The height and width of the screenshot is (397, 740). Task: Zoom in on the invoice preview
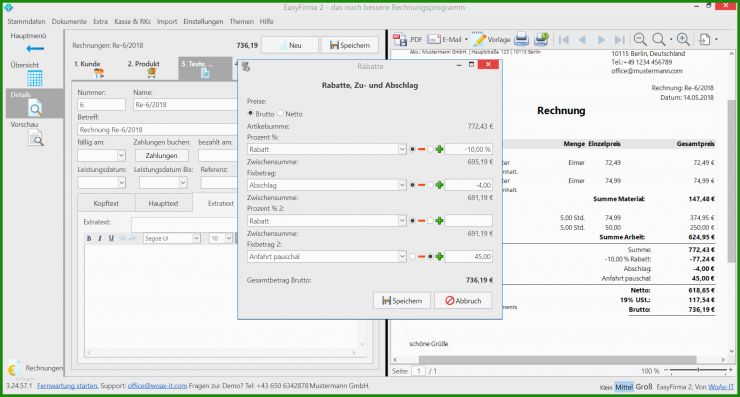click(x=683, y=40)
